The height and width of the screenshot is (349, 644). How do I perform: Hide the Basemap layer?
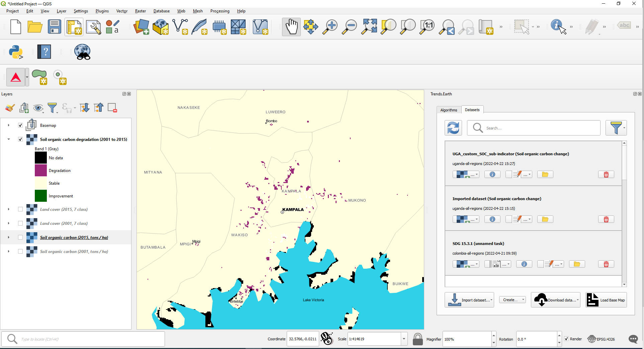(x=20, y=125)
